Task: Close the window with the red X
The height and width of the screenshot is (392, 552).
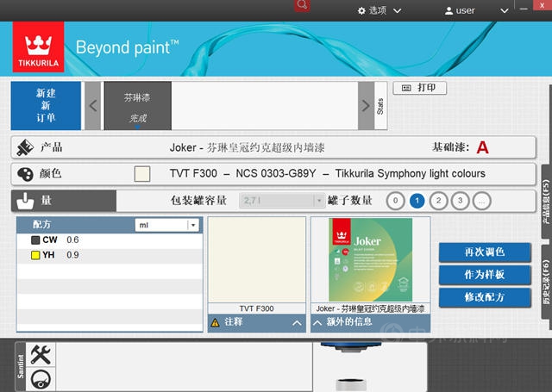Action: pos(543,5)
